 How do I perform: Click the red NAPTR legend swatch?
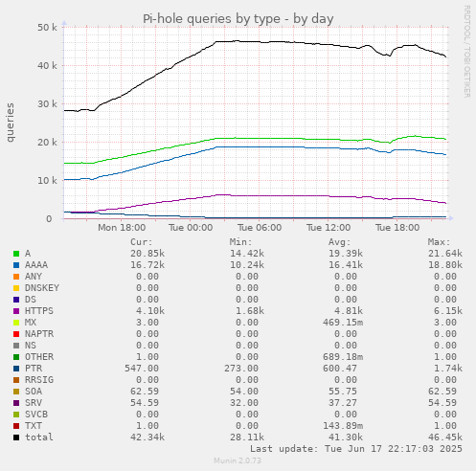pos(16,334)
